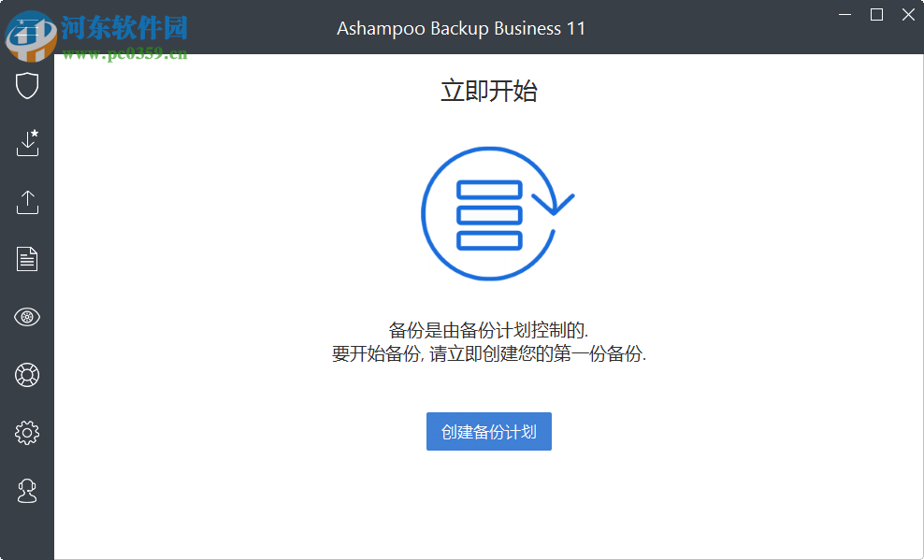
Task: Open the settings gear icon
Action: click(x=27, y=432)
